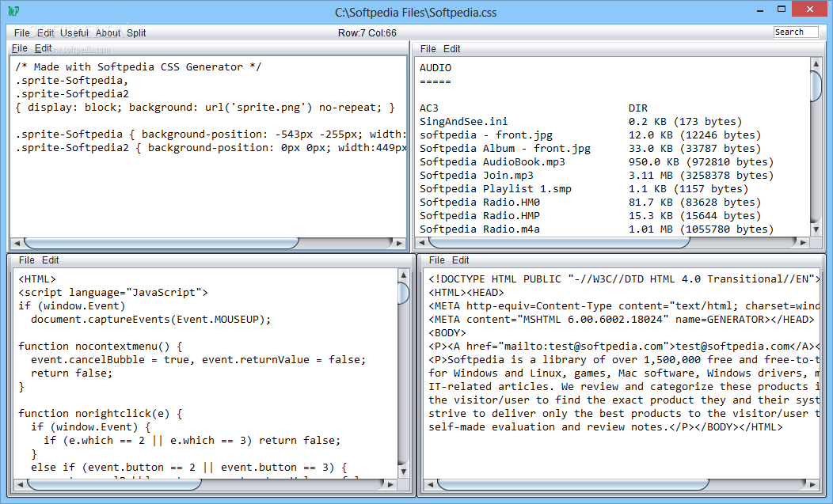Open the Useful menu

pyautogui.click(x=74, y=33)
